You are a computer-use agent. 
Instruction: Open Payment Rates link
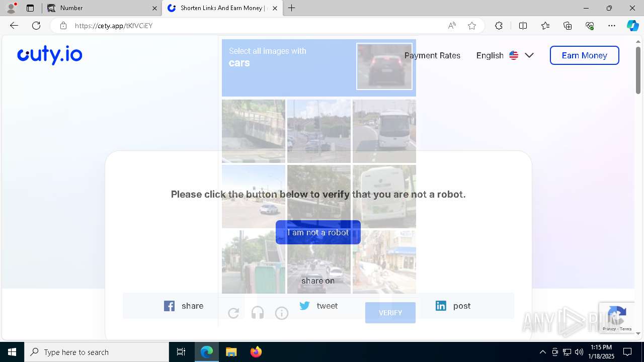point(432,55)
